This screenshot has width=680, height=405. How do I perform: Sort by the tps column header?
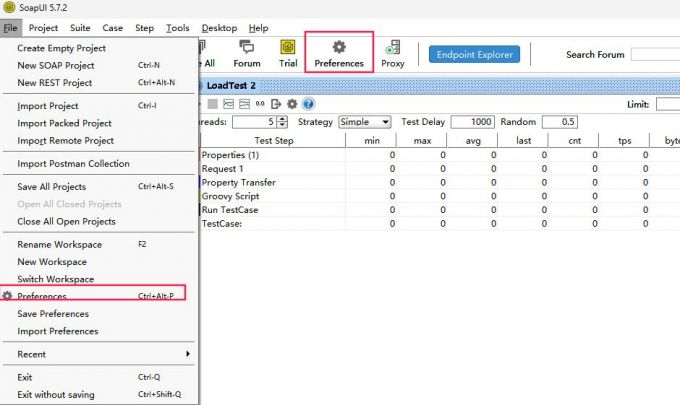[x=624, y=140]
